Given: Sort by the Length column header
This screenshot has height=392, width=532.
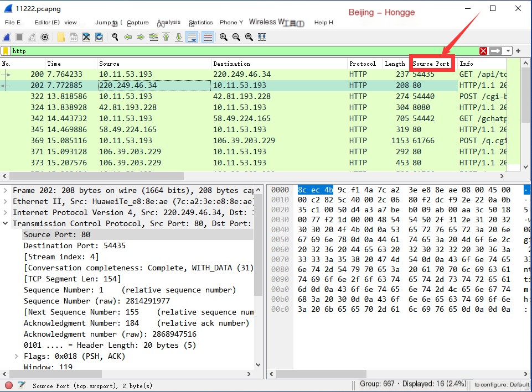Looking at the screenshot, I should (x=395, y=64).
